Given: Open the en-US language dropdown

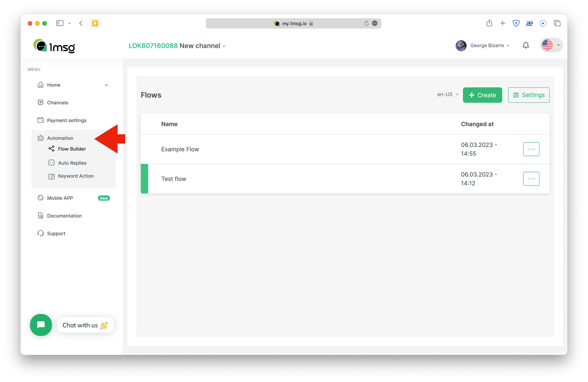Looking at the screenshot, I should [448, 94].
